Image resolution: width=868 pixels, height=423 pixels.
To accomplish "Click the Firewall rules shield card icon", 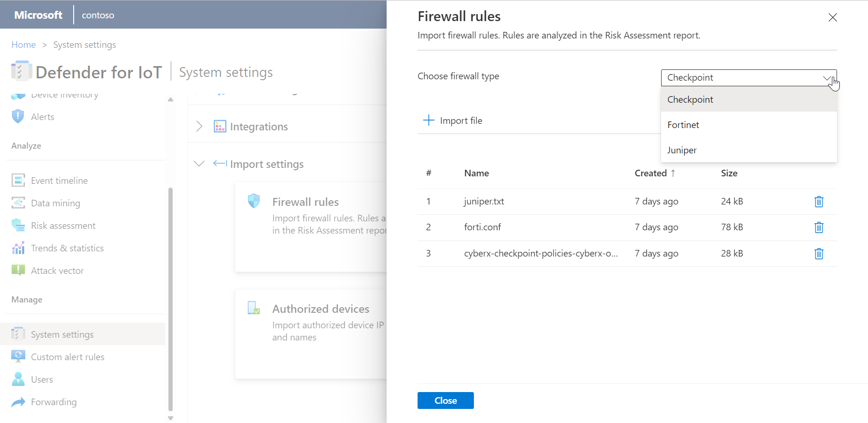I will pos(254,201).
